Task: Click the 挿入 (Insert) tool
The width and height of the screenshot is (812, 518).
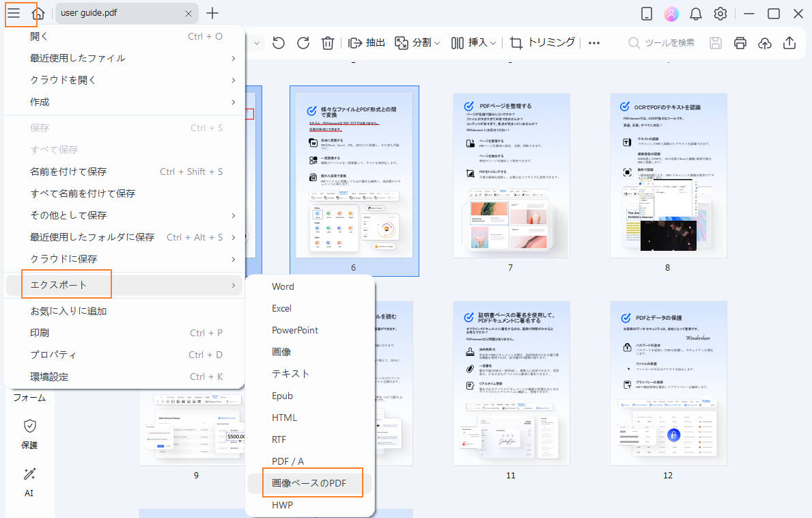Action: click(x=476, y=42)
